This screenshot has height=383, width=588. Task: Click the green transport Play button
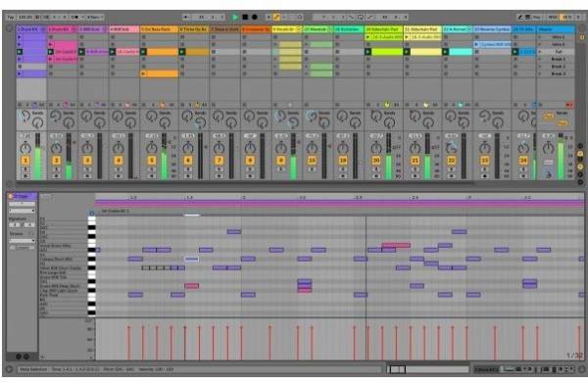point(235,17)
